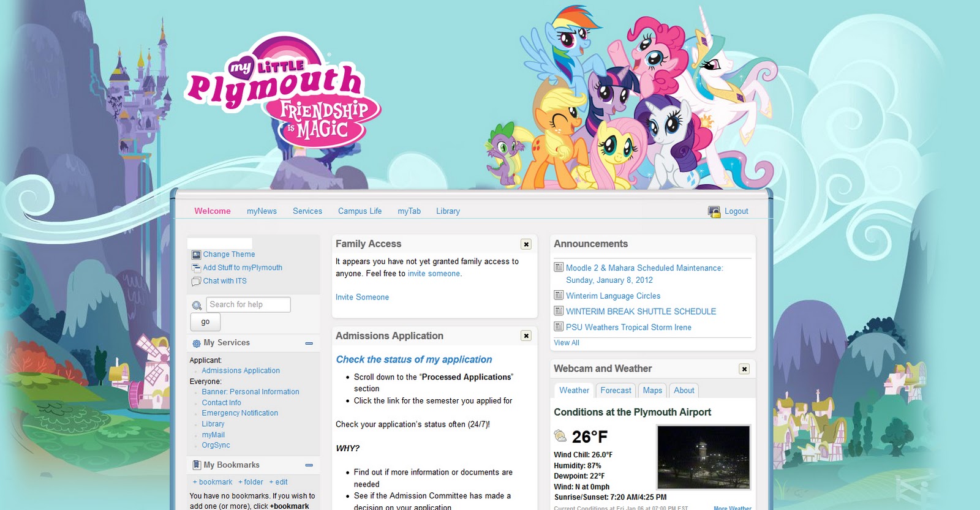Click the Add Stuff to myPlymouth icon

pos(196,268)
